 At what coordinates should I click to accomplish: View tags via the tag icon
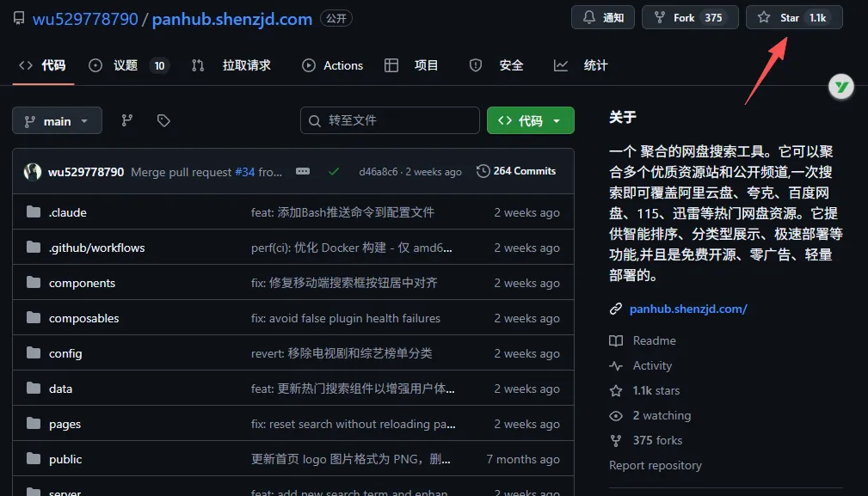pyautogui.click(x=163, y=120)
